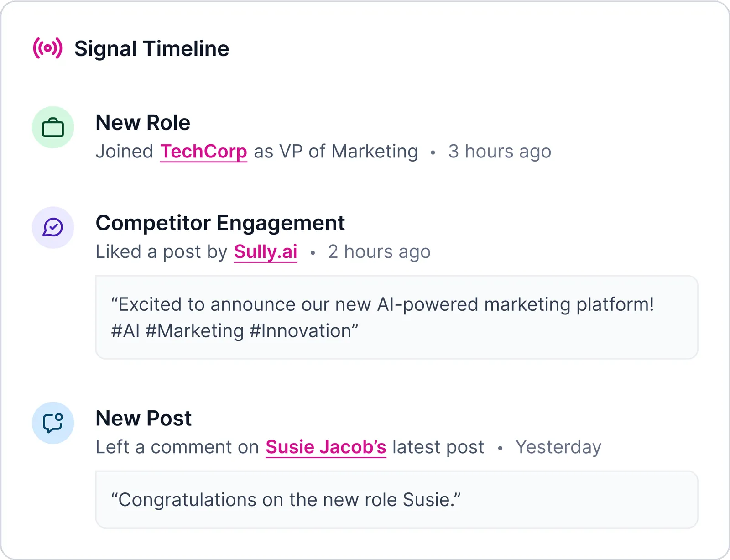Click the "Left a comment on" text
Screen dimensions: 730x560
pos(177,447)
